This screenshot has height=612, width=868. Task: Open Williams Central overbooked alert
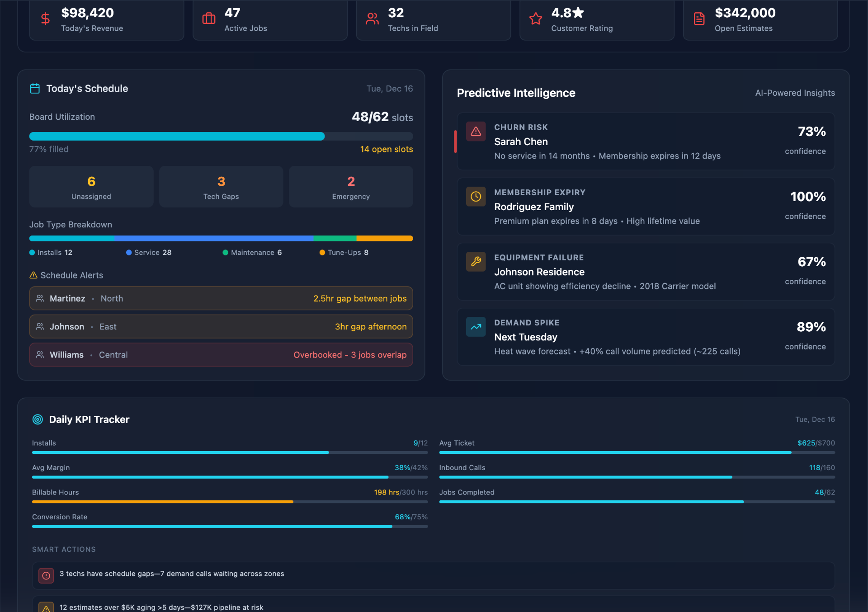click(221, 355)
